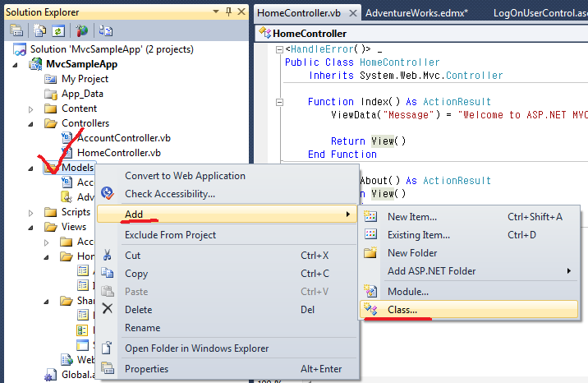Choose Open Folder in Windows Explorer
This screenshot has width=588, height=383.
(x=227, y=348)
